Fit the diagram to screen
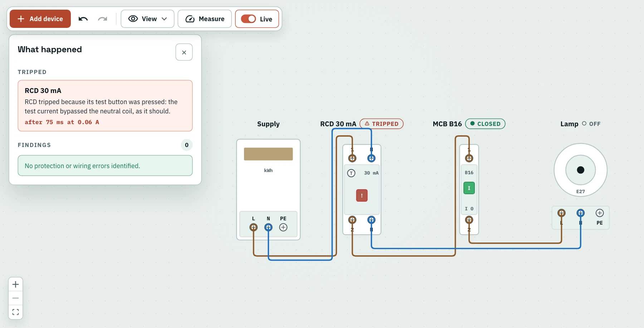The width and height of the screenshot is (644, 328). tap(16, 312)
